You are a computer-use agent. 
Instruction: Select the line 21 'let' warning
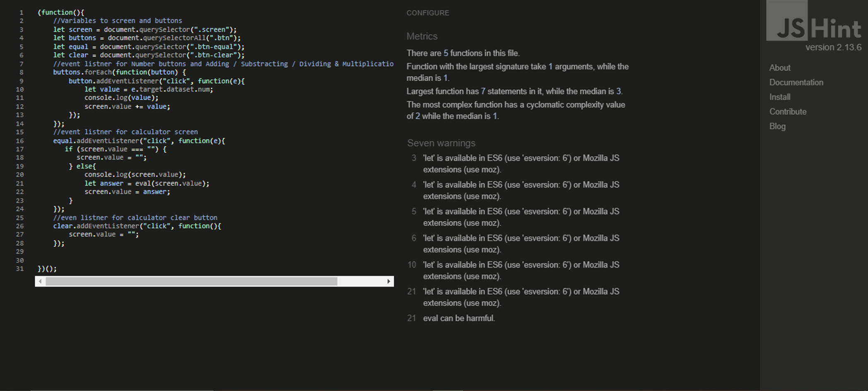[x=521, y=297]
